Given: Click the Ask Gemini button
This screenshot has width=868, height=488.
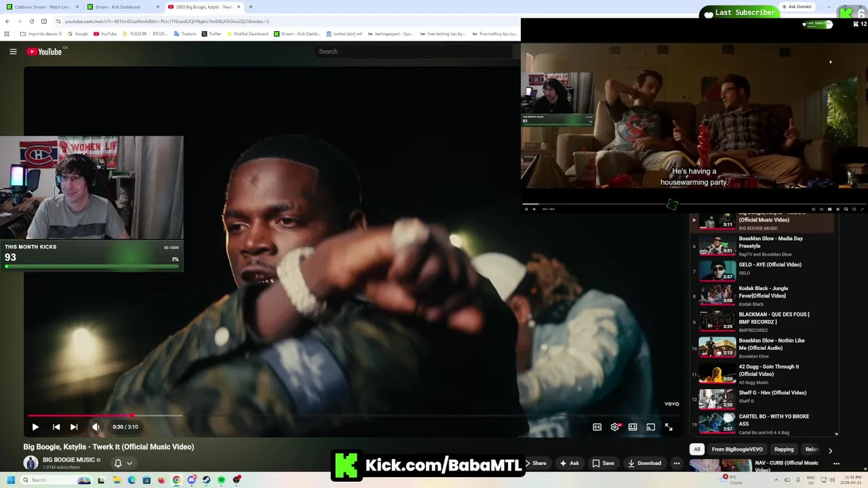Looking at the screenshot, I should pos(797,7).
